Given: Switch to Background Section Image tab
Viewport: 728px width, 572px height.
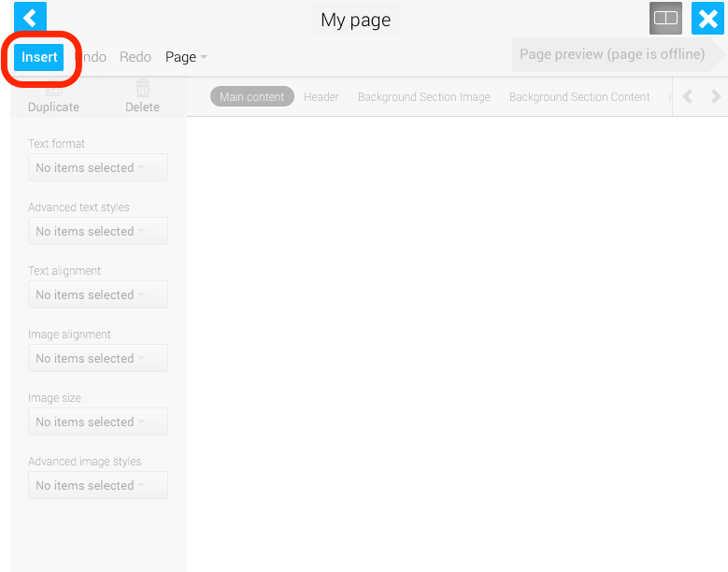Looking at the screenshot, I should coord(423,97).
